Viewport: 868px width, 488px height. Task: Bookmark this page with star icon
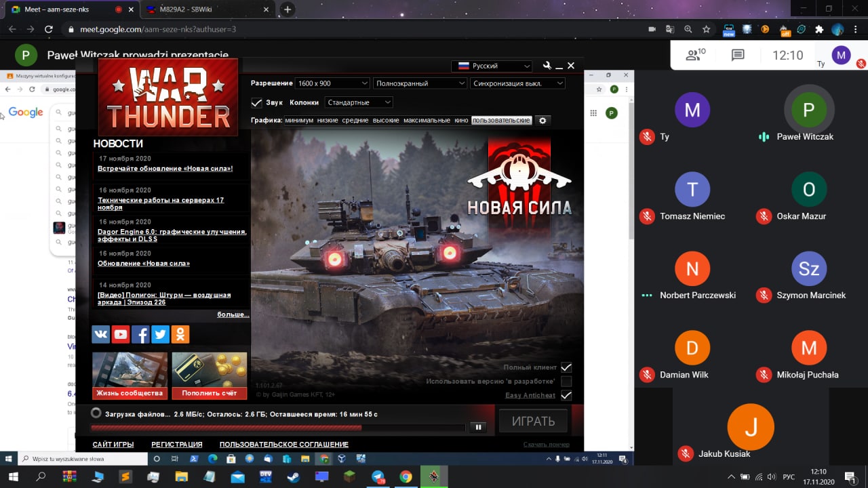click(707, 30)
